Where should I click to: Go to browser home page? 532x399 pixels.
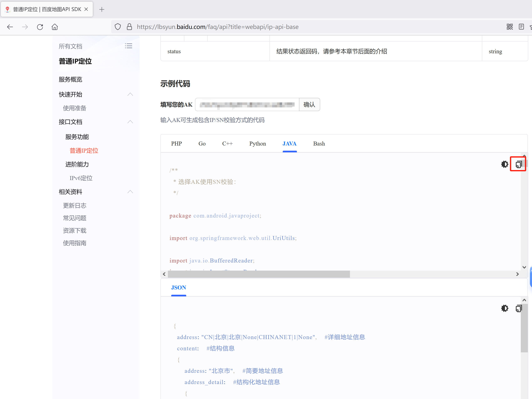tap(55, 27)
